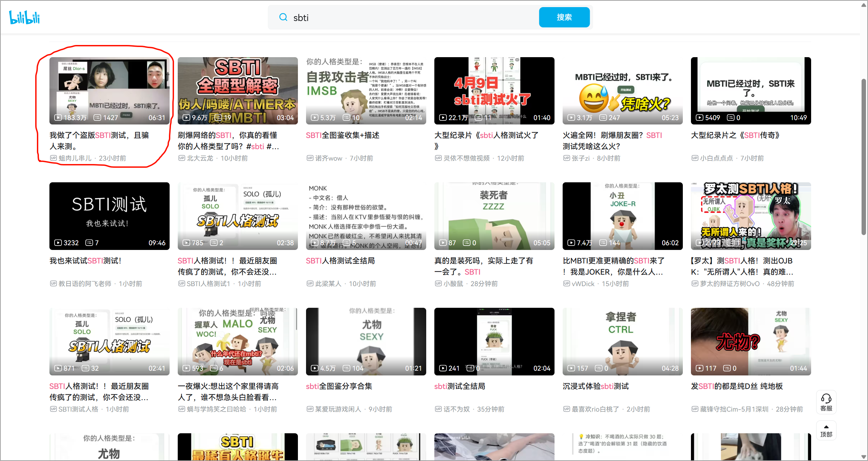Click the play-count icon next to 3232

pyautogui.click(x=58, y=243)
